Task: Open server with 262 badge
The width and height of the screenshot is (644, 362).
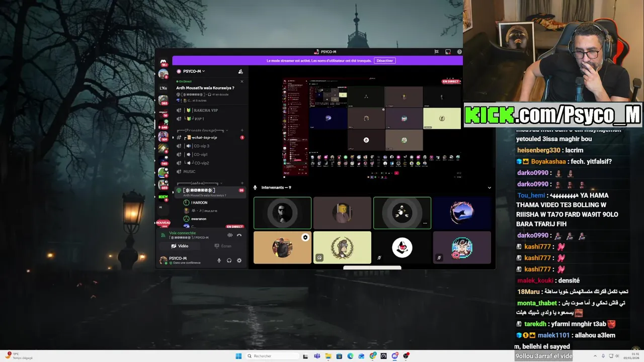Action: (x=163, y=100)
